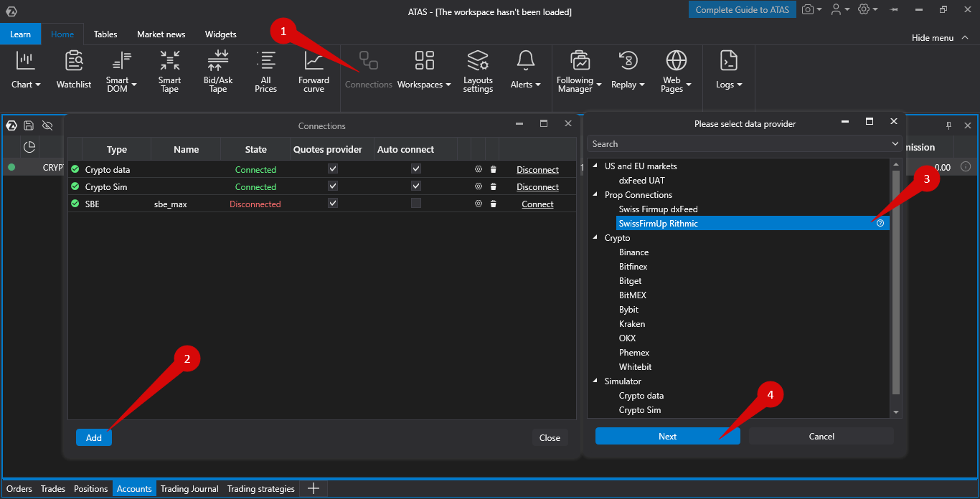Image resolution: width=980 pixels, height=499 pixels.
Task: Toggle Quotes provider for SBE
Action: click(x=332, y=204)
